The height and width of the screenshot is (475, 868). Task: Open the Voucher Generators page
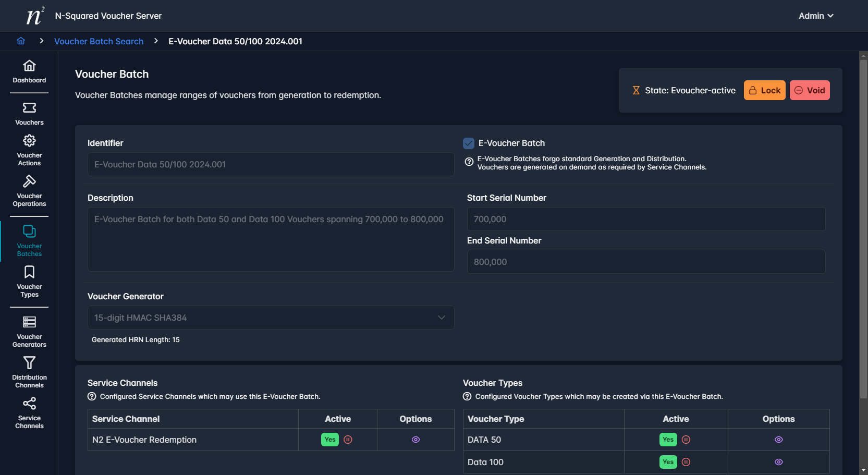(x=29, y=332)
